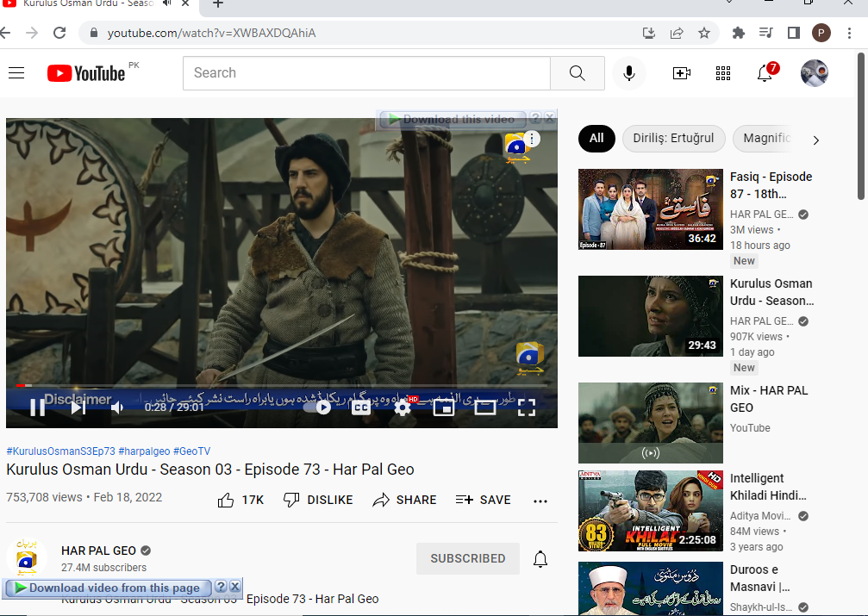Open the YouTube guide hamburger menu
The height and width of the screenshot is (616, 868).
click(x=16, y=73)
